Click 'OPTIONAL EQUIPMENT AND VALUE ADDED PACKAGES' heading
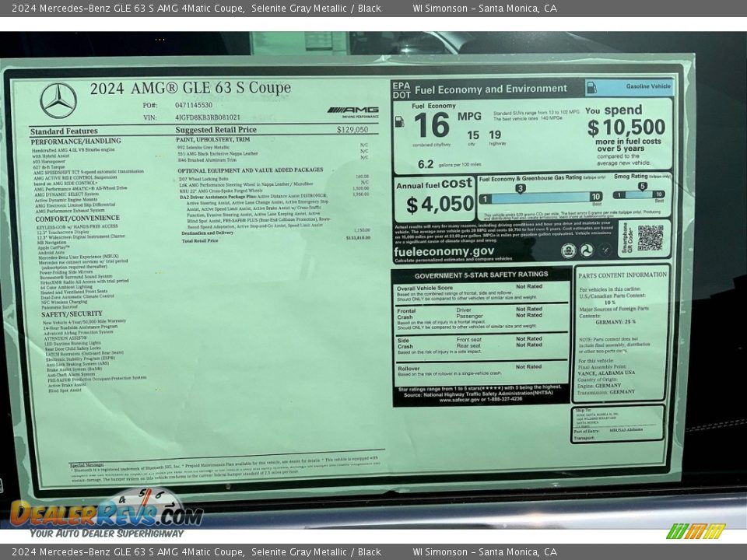Viewport: 747px width, 560px height. tap(250, 170)
